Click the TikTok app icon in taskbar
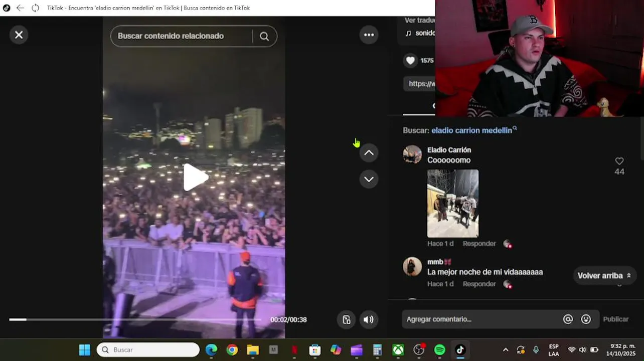The height and width of the screenshot is (361, 644). pyautogui.click(x=460, y=350)
